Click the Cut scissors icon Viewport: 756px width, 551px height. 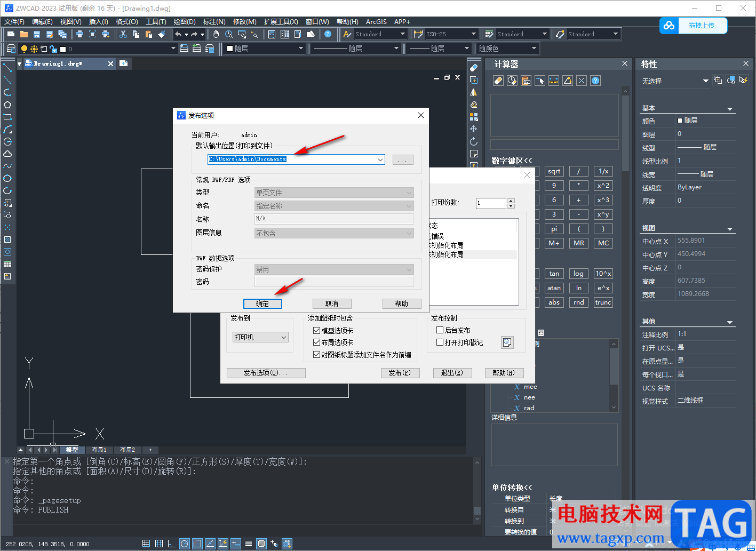click(x=123, y=34)
